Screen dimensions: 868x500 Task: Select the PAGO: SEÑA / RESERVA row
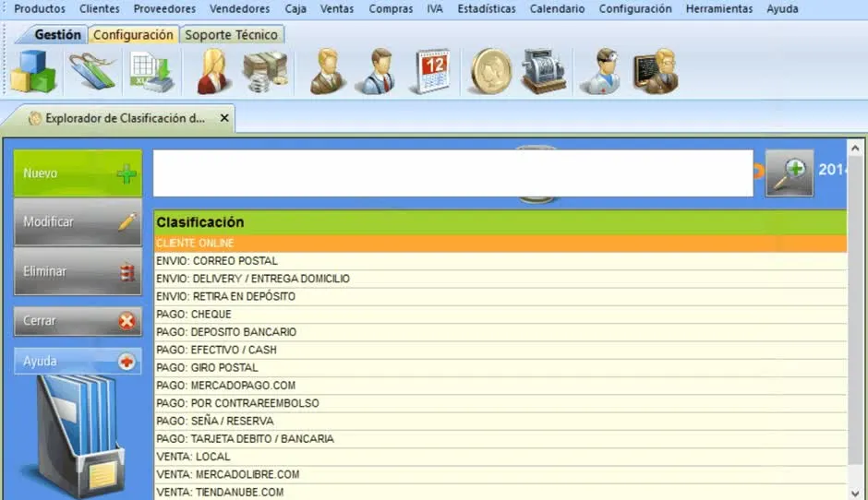500,421
